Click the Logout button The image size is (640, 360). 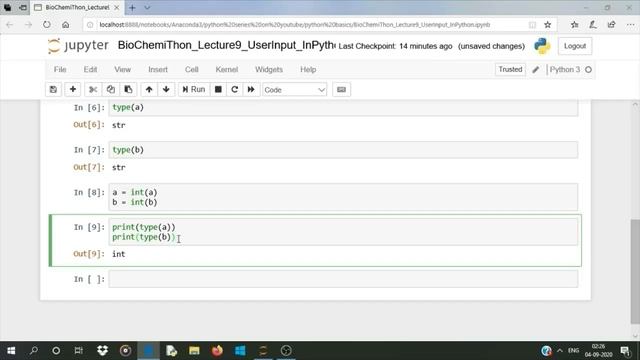point(575,46)
